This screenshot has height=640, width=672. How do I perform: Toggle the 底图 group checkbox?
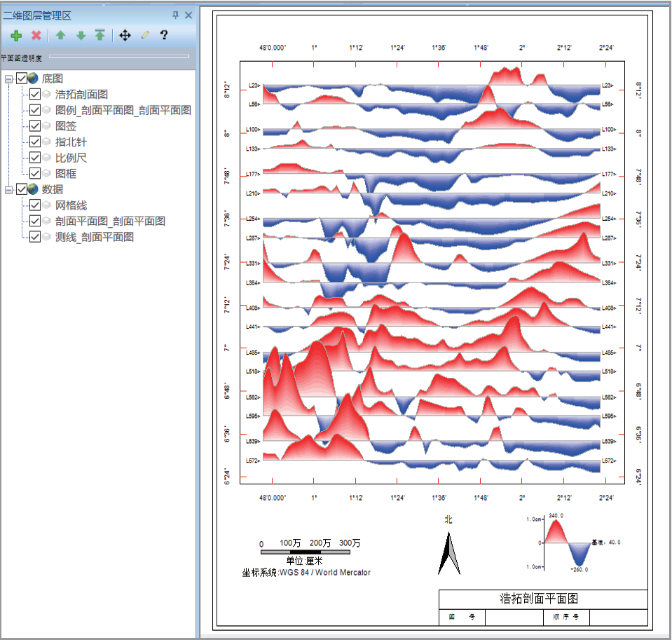click(22, 79)
